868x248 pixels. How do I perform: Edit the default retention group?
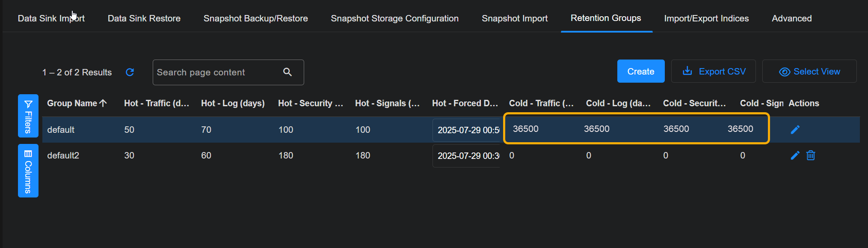coord(795,130)
